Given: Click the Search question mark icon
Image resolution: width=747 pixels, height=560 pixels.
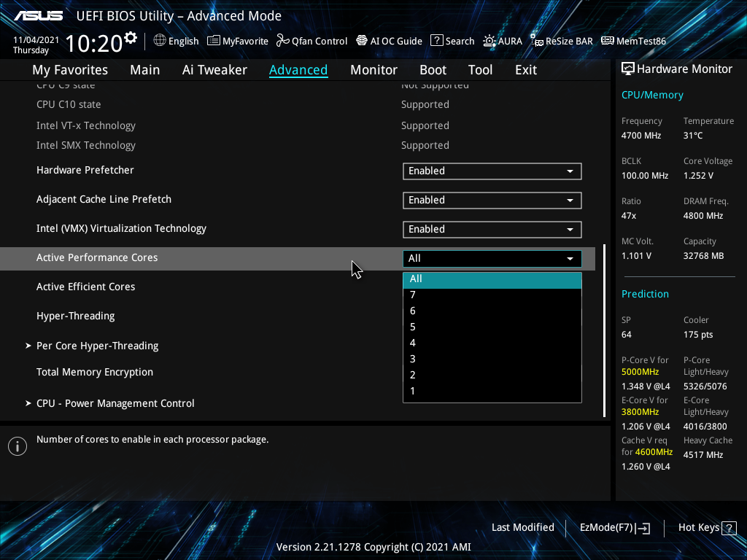Looking at the screenshot, I should click(437, 41).
